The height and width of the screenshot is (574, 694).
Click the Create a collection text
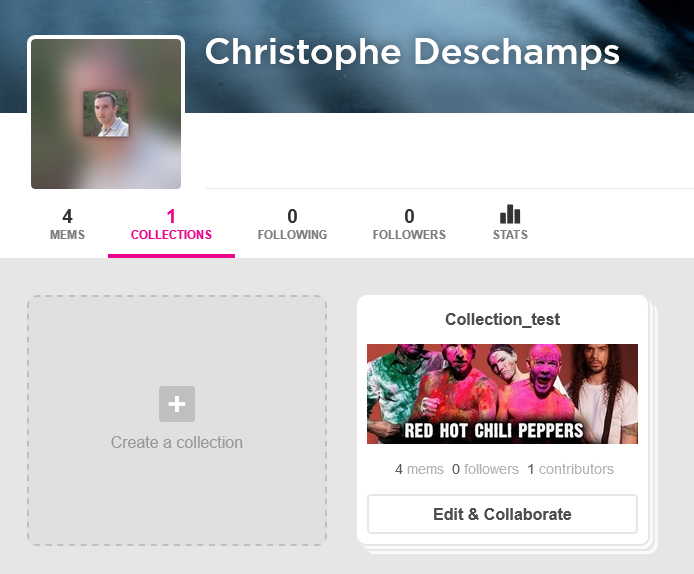tap(177, 442)
